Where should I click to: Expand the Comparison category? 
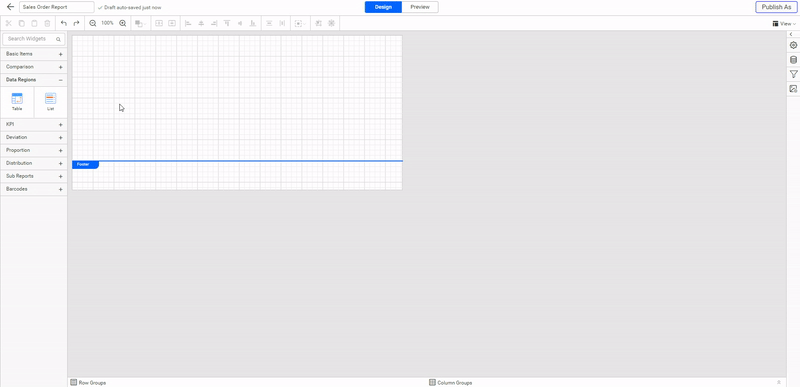tap(33, 67)
